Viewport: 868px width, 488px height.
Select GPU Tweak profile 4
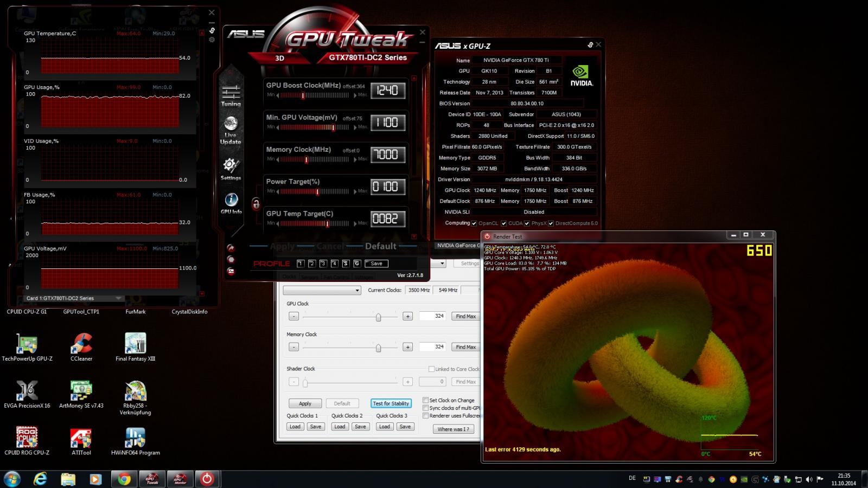pos(335,264)
